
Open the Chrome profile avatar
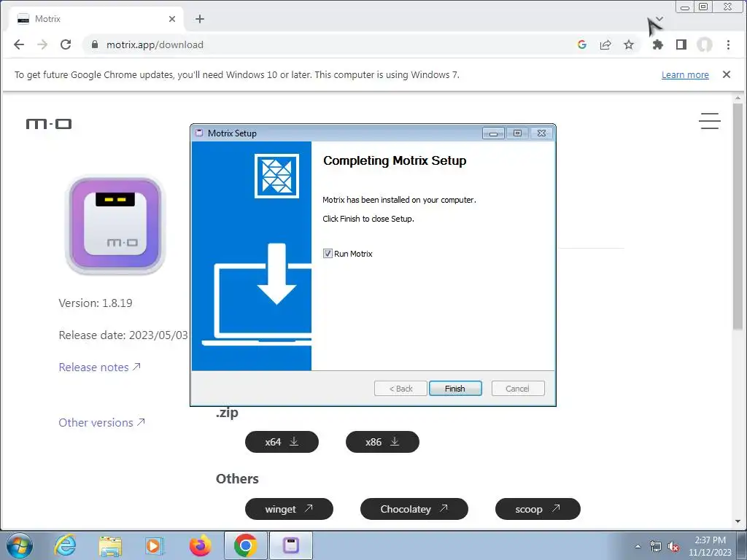(705, 44)
